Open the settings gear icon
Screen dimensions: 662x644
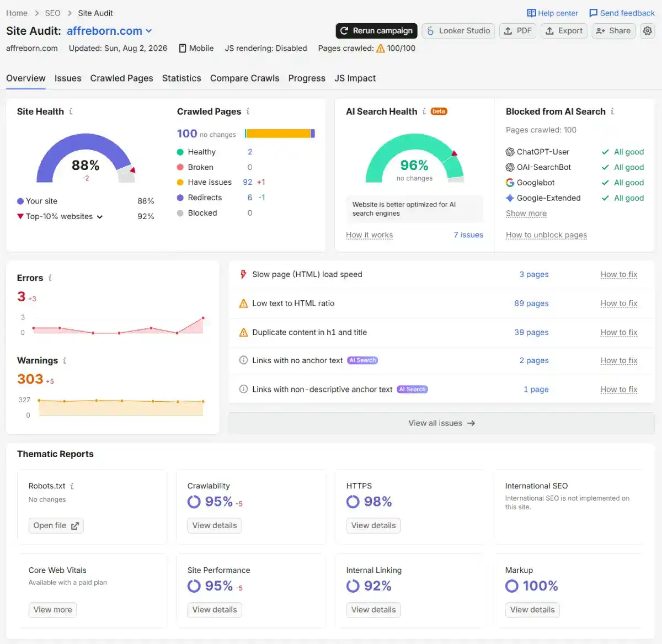(x=648, y=31)
